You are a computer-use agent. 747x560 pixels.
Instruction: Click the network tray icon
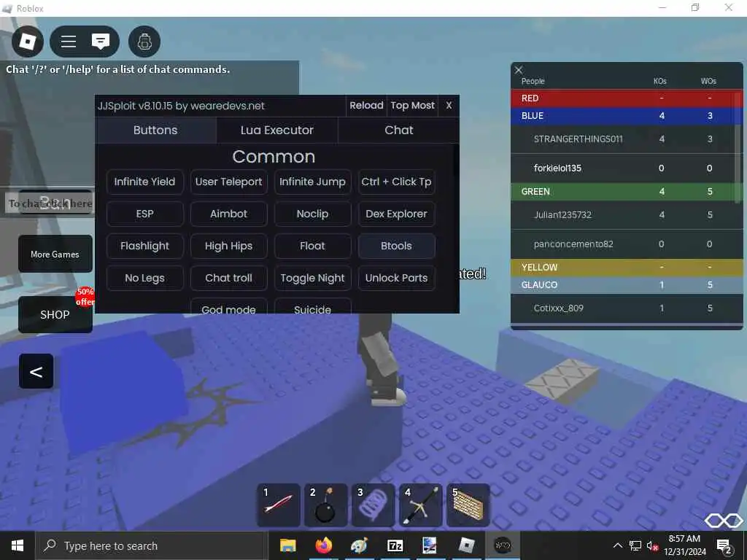coord(635,546)
